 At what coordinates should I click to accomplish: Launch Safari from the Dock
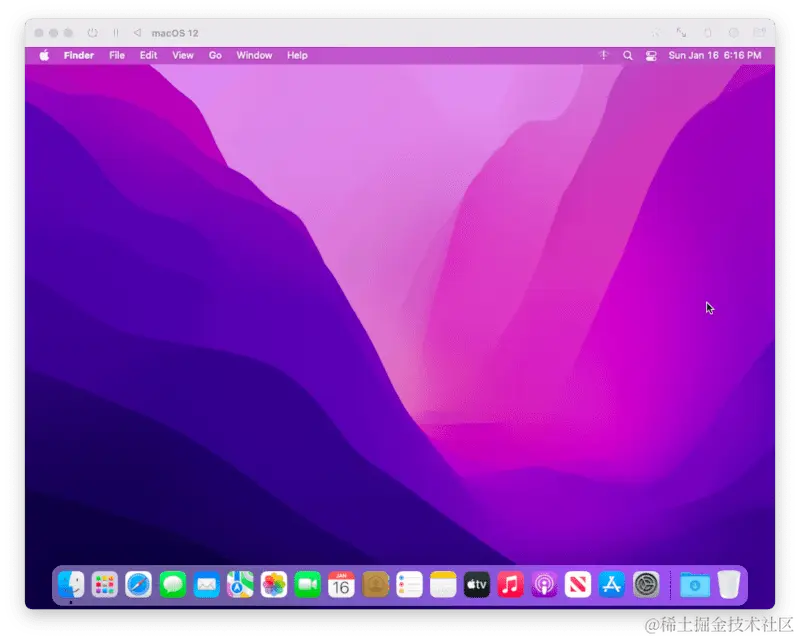point(138,584)
